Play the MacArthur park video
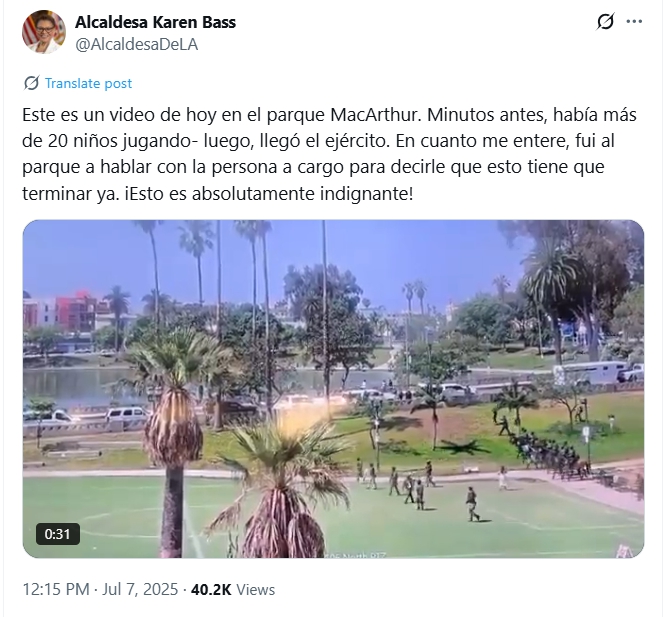Image resolution: width=663 pixels, height=617 pixels. click(x=333, y=389)
